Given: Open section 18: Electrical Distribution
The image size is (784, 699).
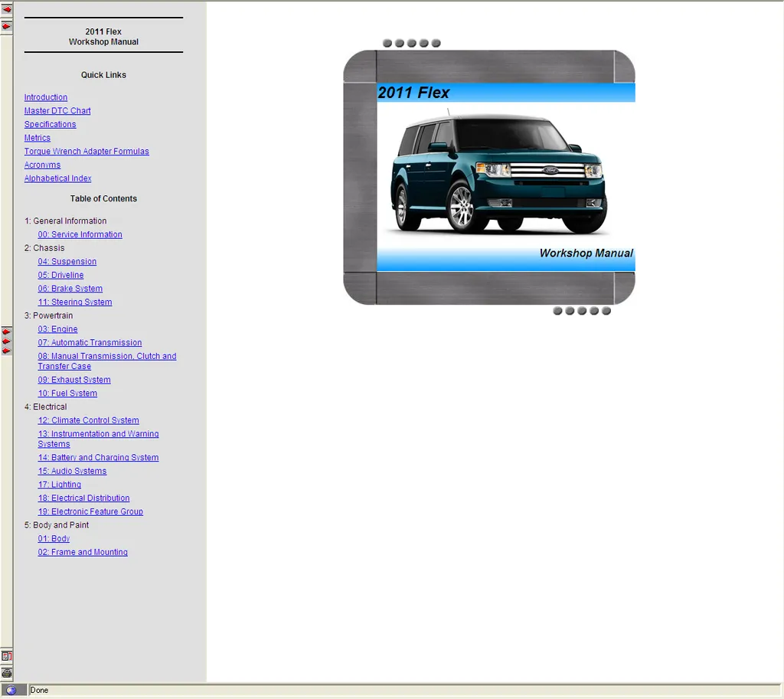Looking at the screenshot, I should point(83,498).
